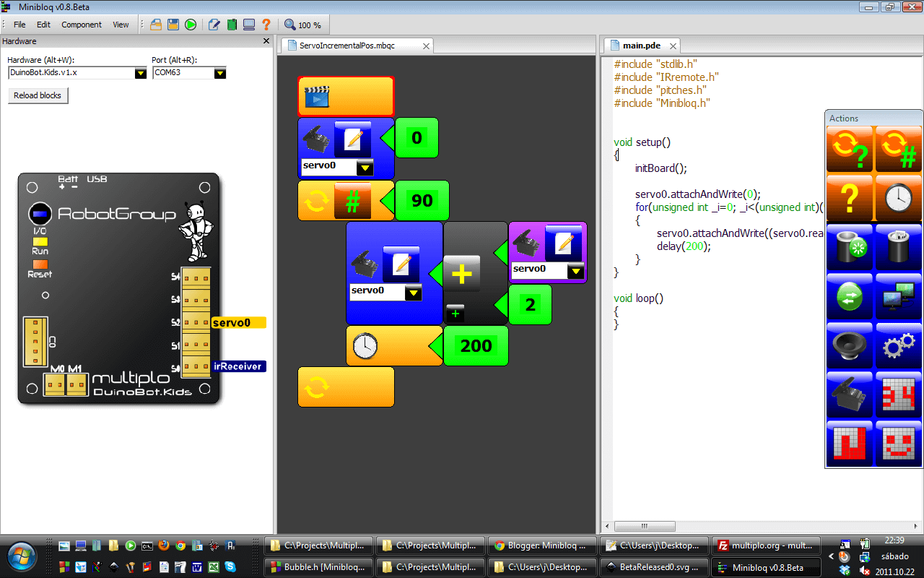Click the code editor horizontal scrollbar
The height and width of the screenshot is (578, 924).
644,527
